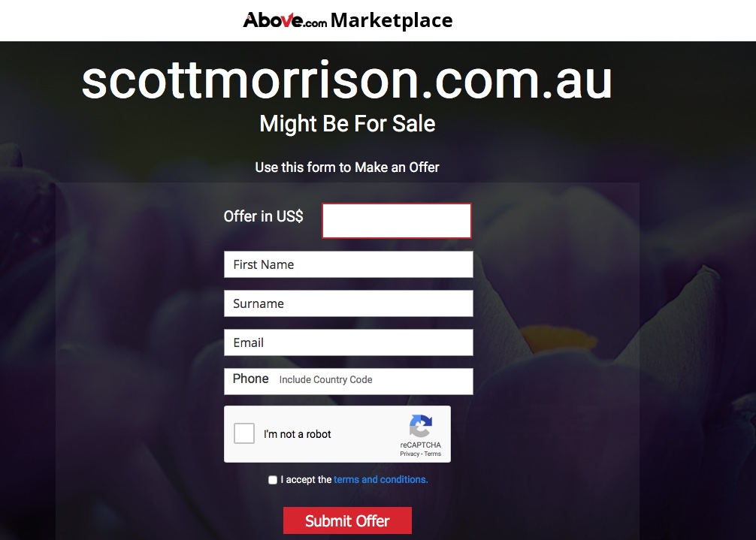Open the reCAPTCHA Privacy link
The height and width of the screenshot is (540, 756).
pyautogui.click(x=410, y=454)
